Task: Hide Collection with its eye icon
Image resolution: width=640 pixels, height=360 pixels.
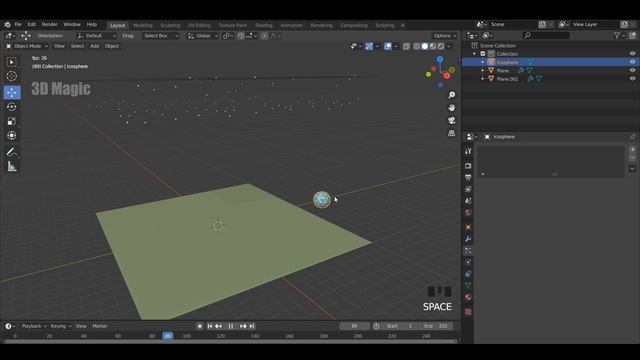Action: click(632, 53)
